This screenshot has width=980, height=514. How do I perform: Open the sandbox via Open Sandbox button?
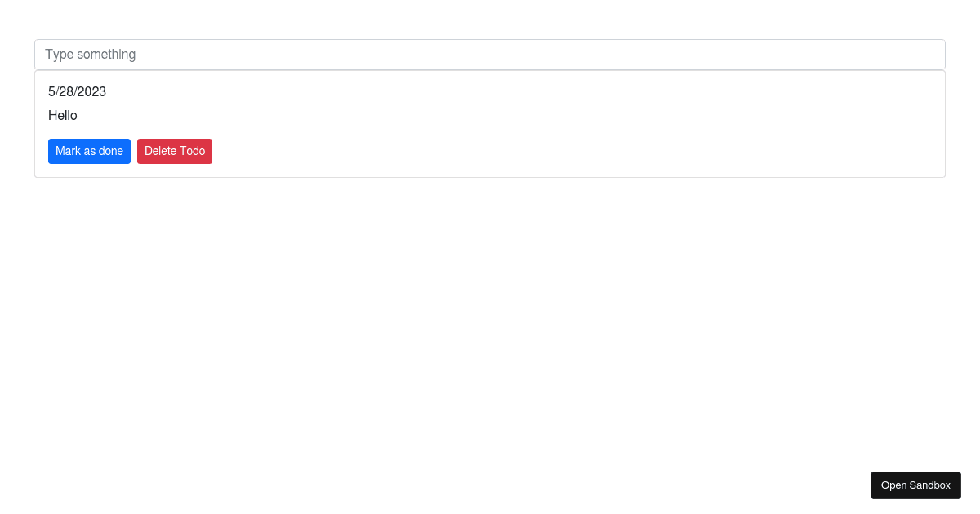point(915,485)
